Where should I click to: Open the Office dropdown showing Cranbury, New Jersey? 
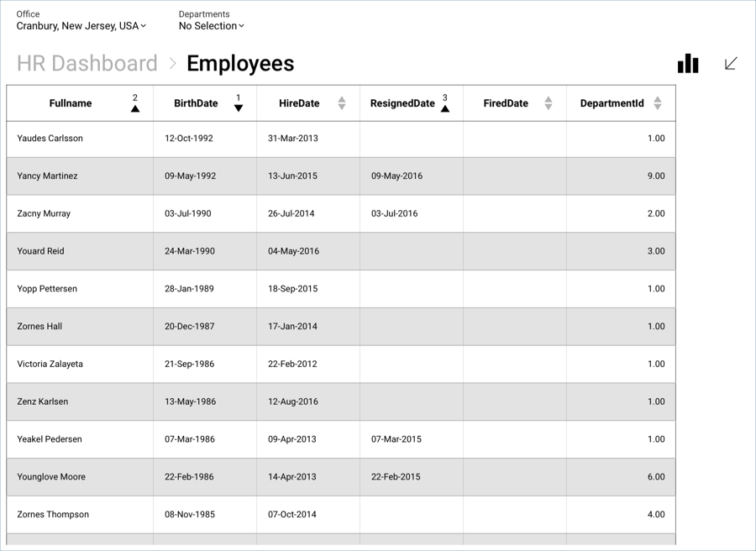[81, 26]
